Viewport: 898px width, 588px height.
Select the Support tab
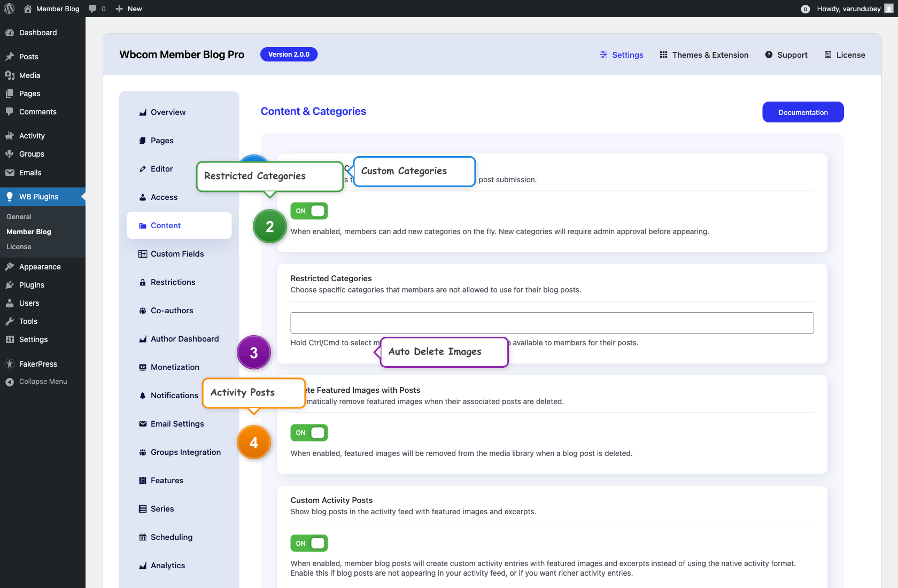click(786, 55)
